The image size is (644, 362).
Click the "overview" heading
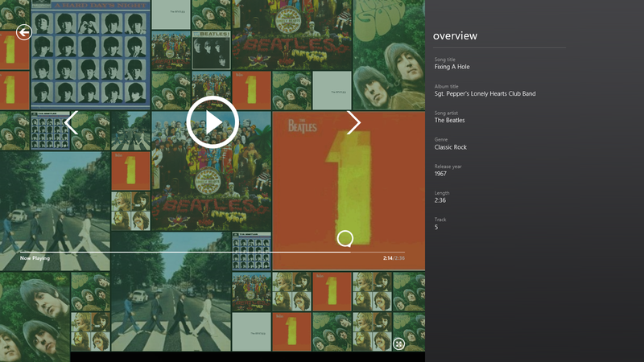click(x=455, y=35)
